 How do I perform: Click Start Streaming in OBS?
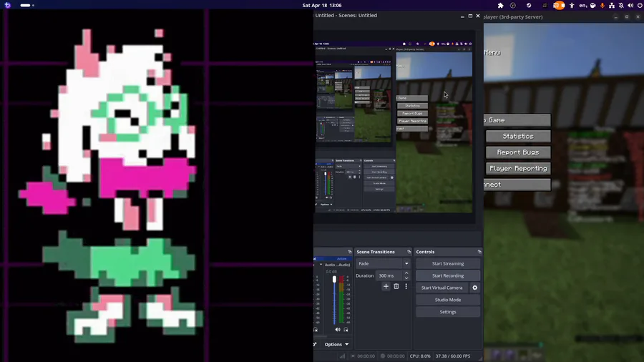coord(448,263)
